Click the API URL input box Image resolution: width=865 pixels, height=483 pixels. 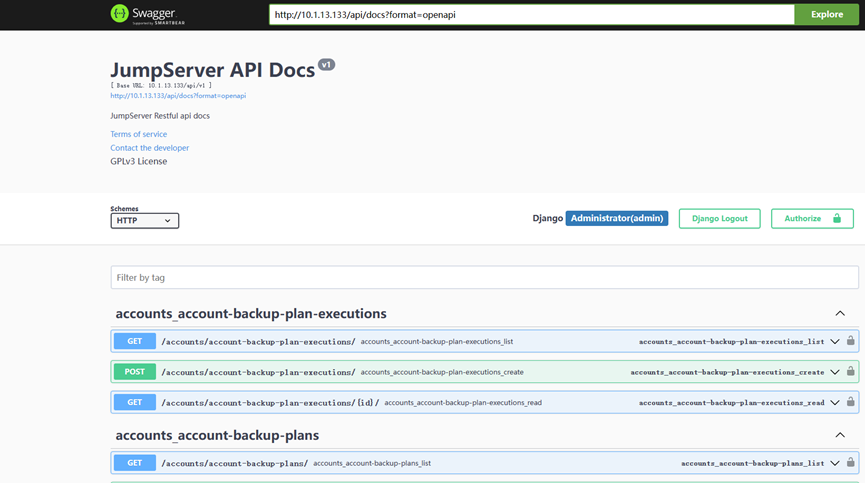pos(531,14)
